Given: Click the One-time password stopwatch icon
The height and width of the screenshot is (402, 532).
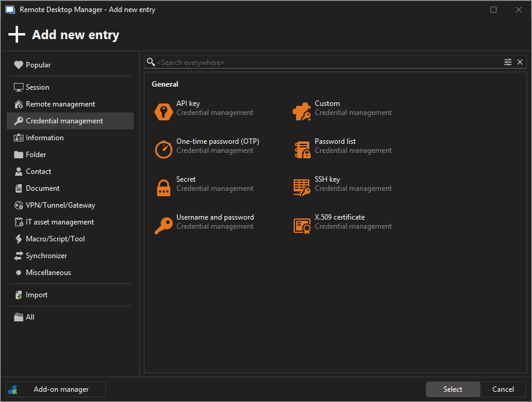Looking at the screenshot, I should [164, 149].
